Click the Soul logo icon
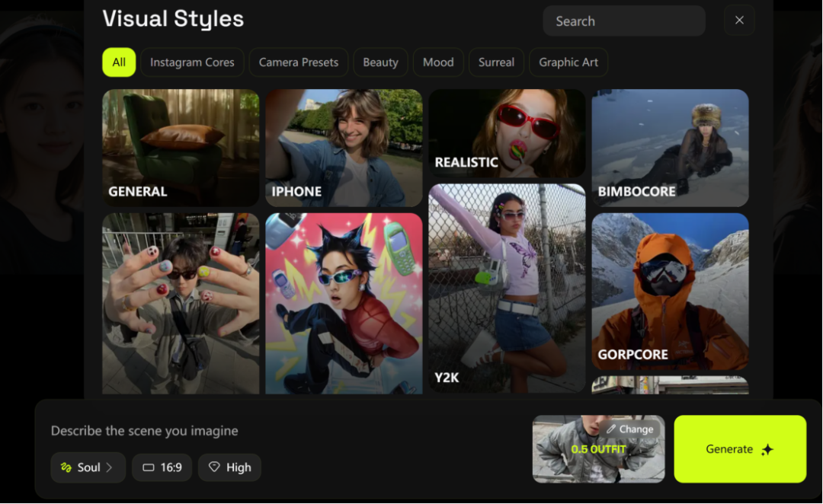This screenshot has height=504, width=823. click(x=66, y=467)
